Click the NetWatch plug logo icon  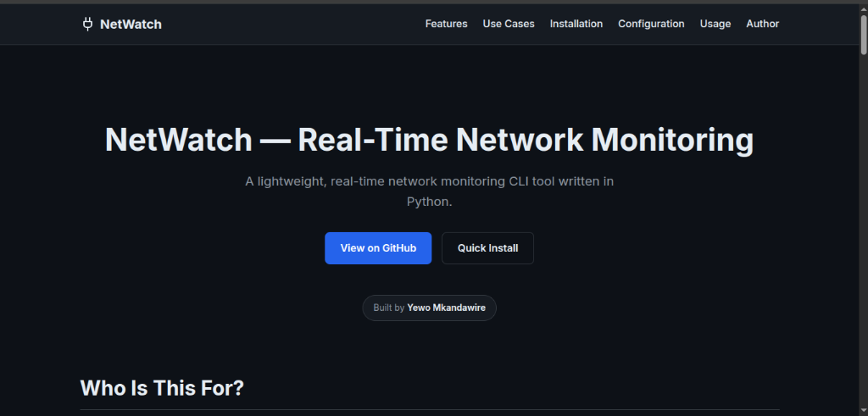coord(87,24)
